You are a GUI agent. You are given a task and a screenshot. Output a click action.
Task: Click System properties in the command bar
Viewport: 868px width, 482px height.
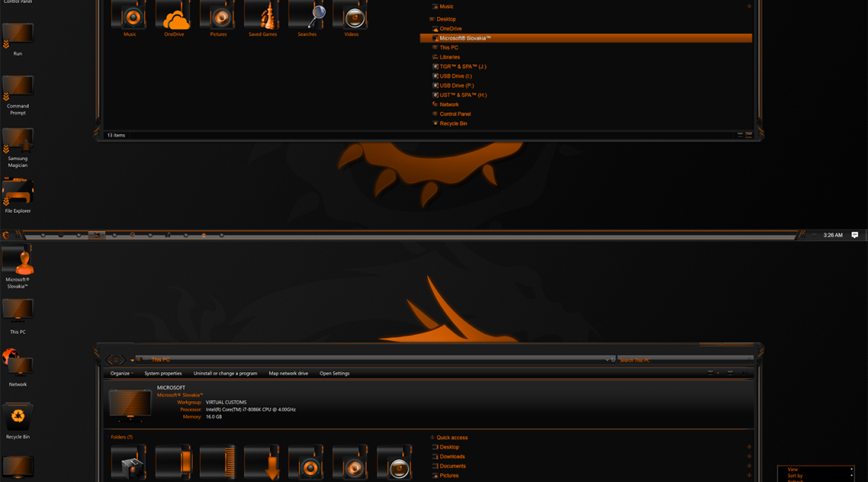click(162, 374)
